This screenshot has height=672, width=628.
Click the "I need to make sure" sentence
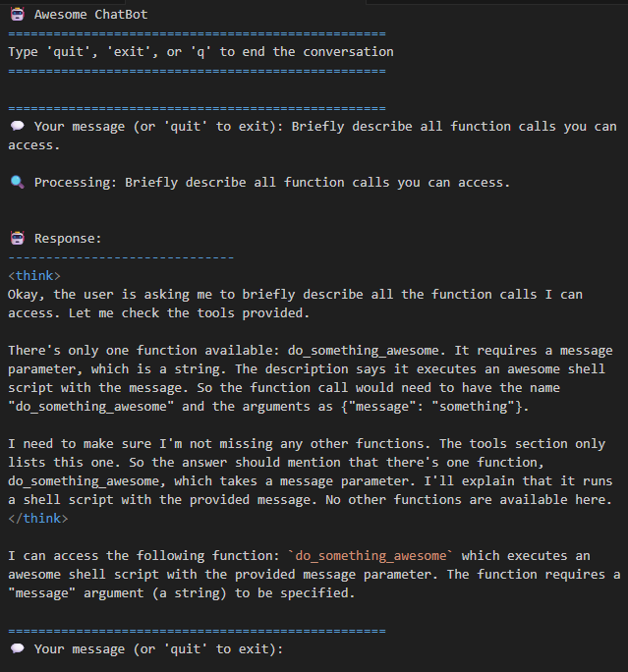[x=147, y=443]
